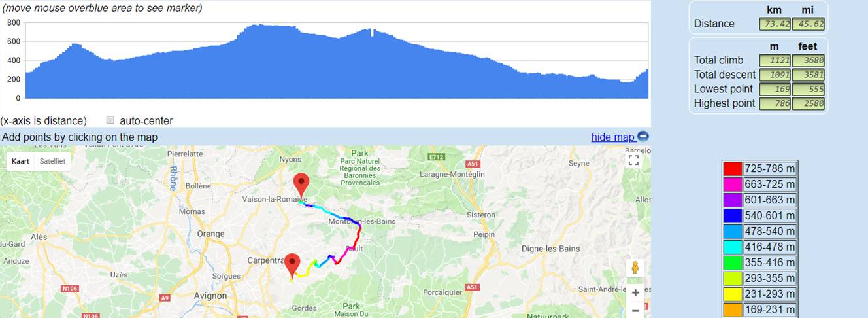
Task: Click the cyan 416-478 m legend swatch
Action: pyautogui.click(x=732, y=247)
